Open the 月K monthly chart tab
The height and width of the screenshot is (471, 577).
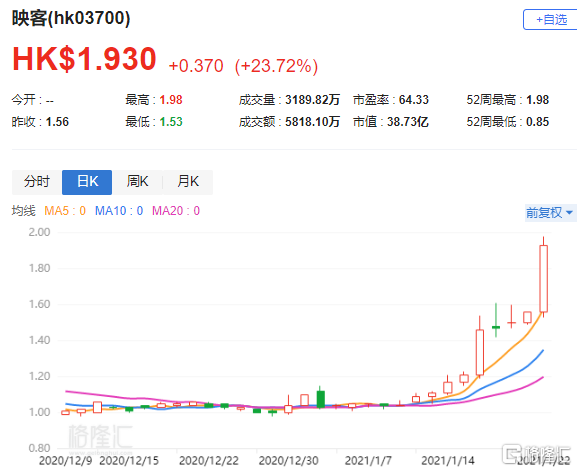(x=188, y=182)
